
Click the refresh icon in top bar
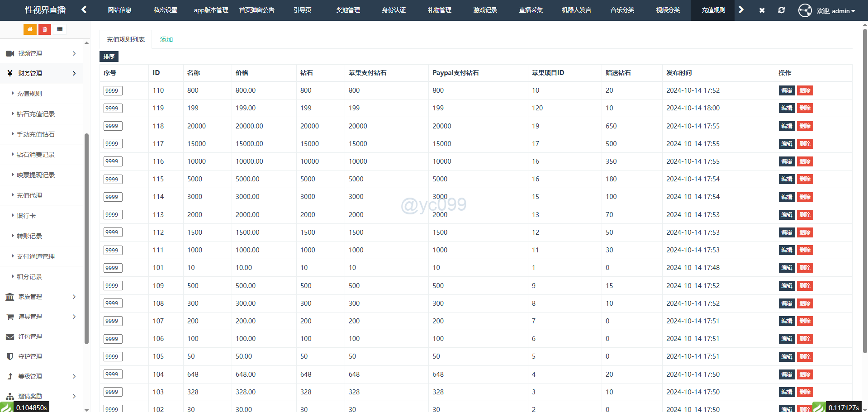point(781,10)
